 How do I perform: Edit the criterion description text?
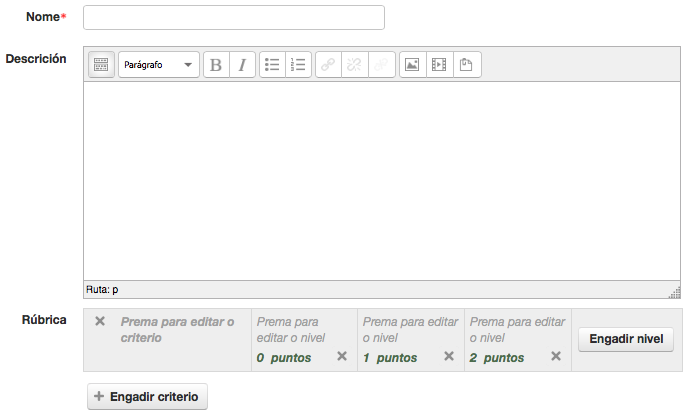click(x=178, y=330)
